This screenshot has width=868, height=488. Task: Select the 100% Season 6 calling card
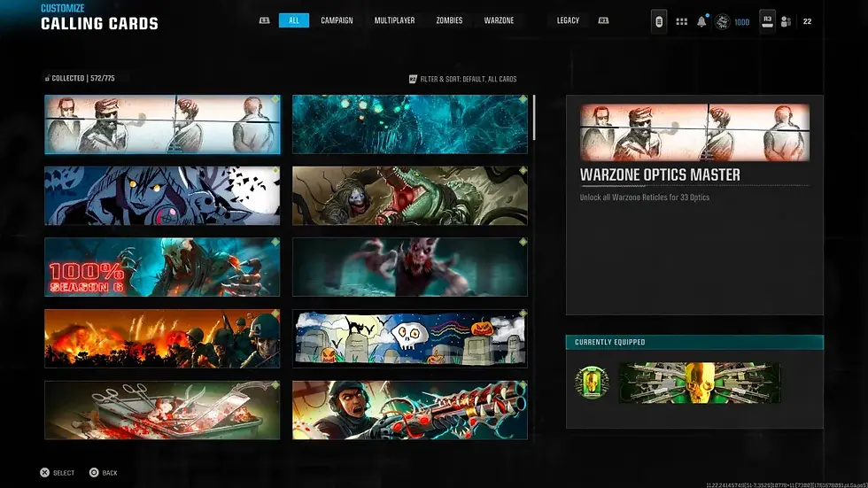[x=162, y=267]
